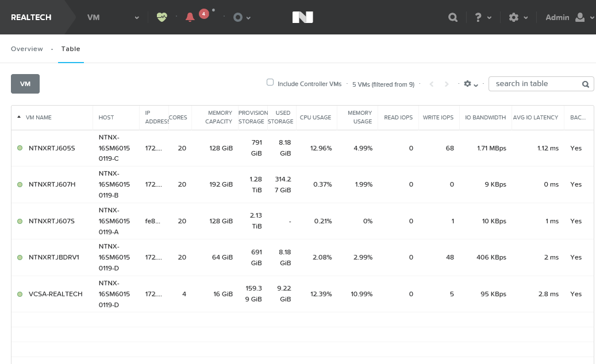The width and height of the screenshot is (596, 364).
Task: Select the NTNXRTJBDRV1 VM row name
Action: (54, 257)
